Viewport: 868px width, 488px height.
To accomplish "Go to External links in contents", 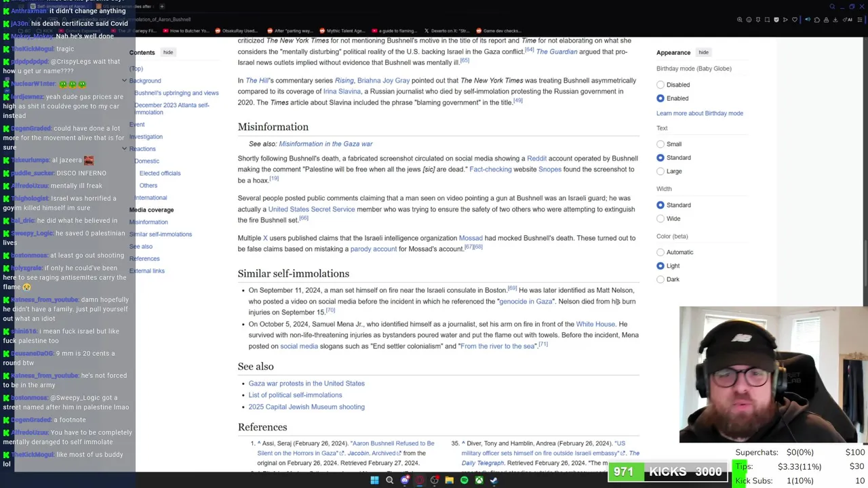I will (147, 270).
